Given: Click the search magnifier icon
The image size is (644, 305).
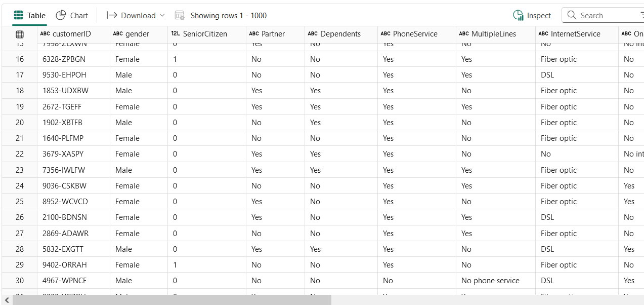Looking at the screenshot, I should point(572,15).
